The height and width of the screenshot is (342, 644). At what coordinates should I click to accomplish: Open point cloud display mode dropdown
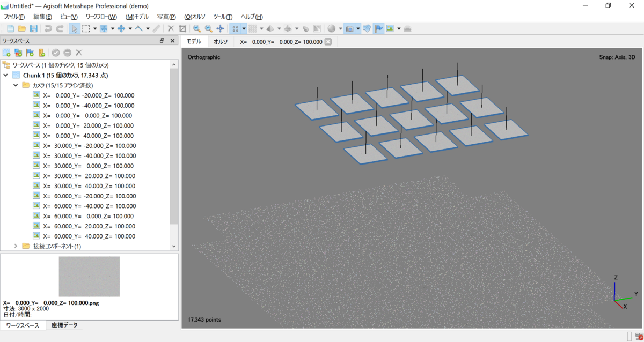click(244, 28)
